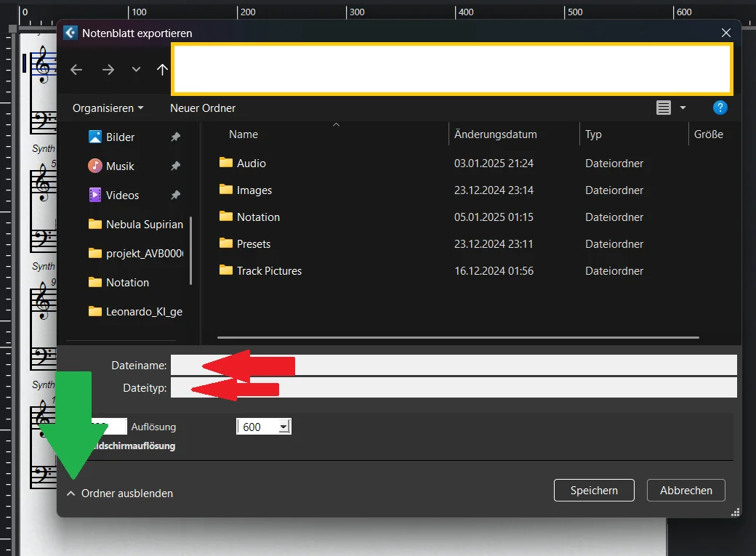Sort by the Typ column header
The image size is (756, 556).
click(593, 134)
